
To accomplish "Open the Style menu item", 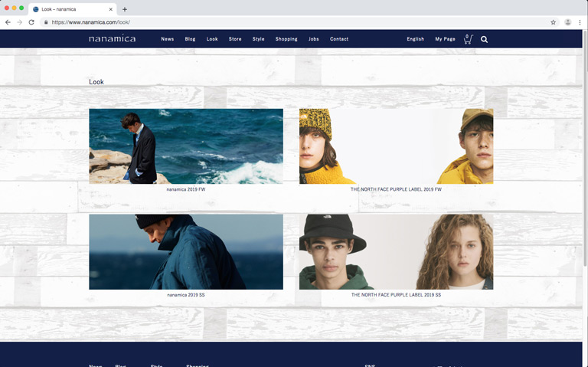I will coord(258,39).
